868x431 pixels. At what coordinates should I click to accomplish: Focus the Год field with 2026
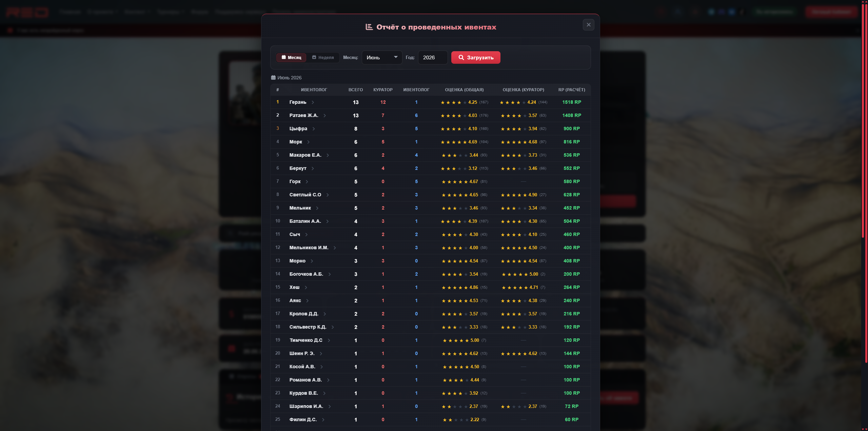point(433,58)
